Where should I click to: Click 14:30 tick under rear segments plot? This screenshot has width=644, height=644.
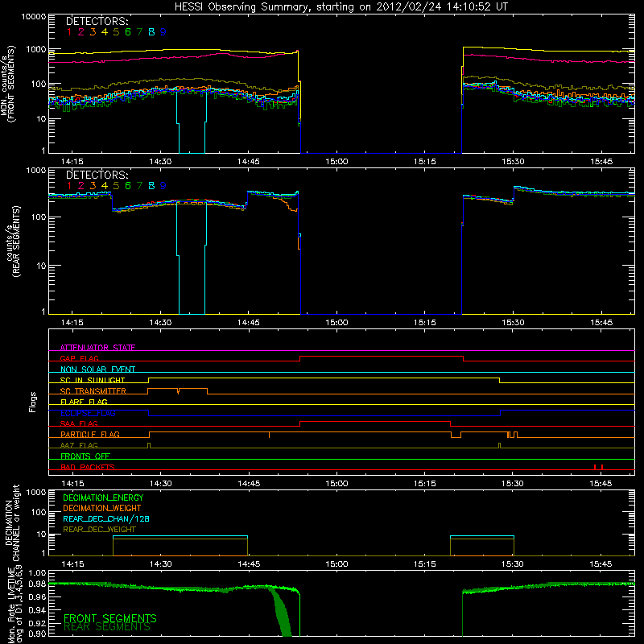click(x=160, y=323)
